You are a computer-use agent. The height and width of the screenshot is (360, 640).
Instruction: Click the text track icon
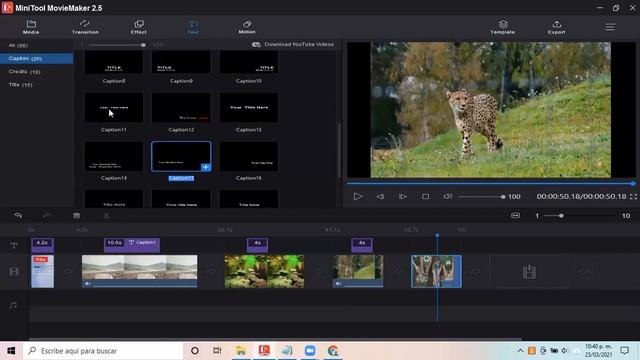point(14,245)
